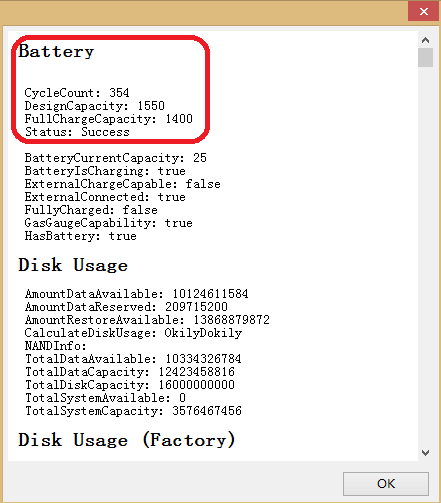
Task: Click the scrollbar up arrow
Action: [x=425, y=40]
